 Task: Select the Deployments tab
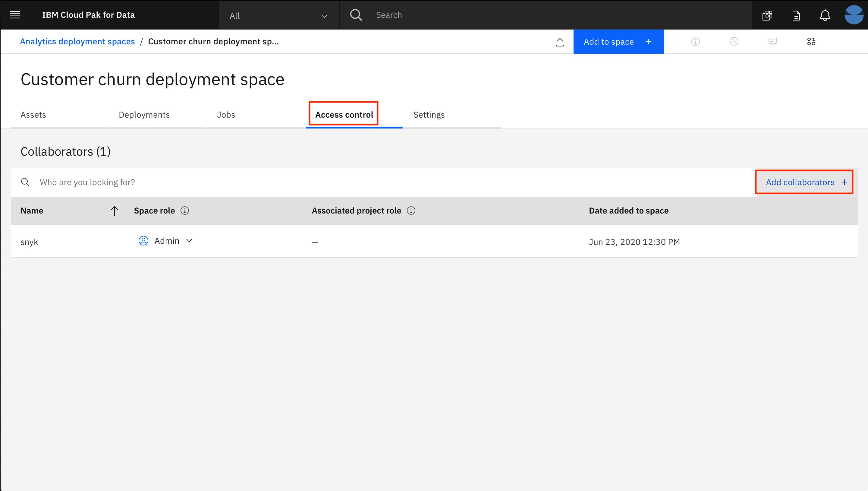(x=144, y=115)
